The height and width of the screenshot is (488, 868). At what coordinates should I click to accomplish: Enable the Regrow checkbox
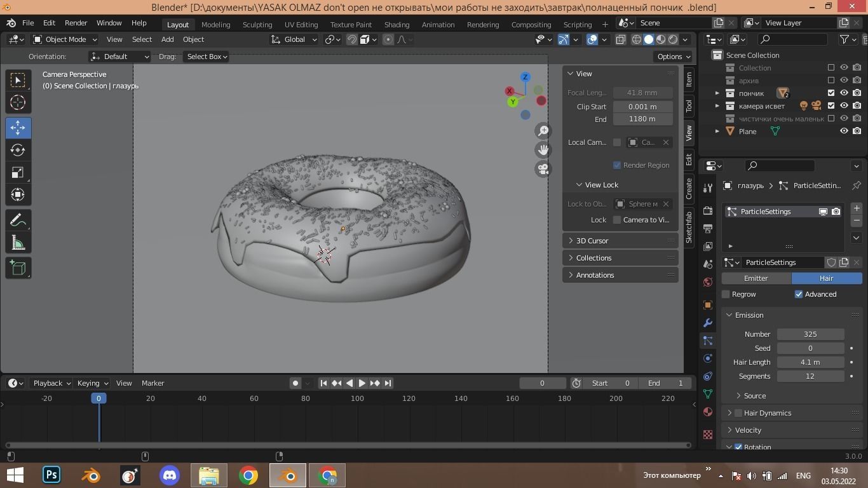[x=726, y=294]
